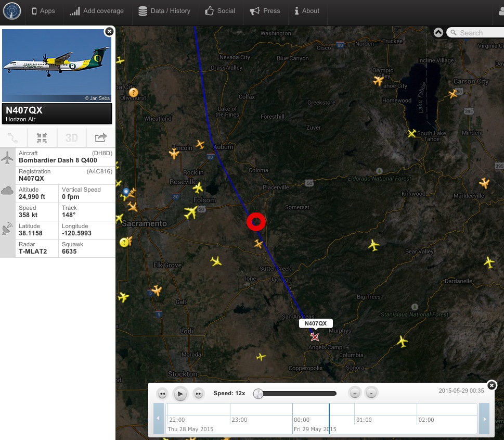Select the plane icon near Lincoln

coord(174,153)
